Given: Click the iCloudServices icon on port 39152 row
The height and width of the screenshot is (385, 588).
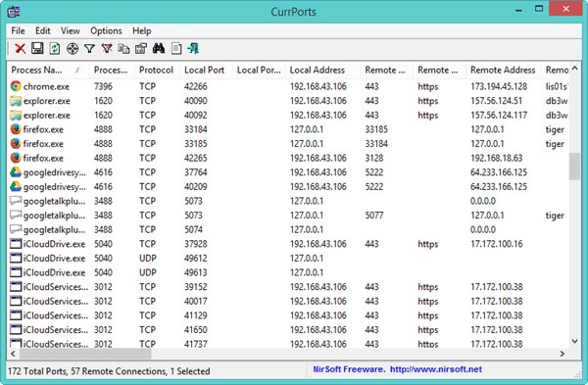Looking at the screenshot, I should coord(16,287).
